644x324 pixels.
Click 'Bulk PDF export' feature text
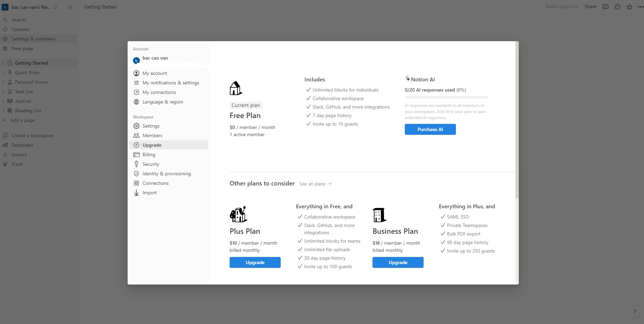pyautogui.click(x=464, y=234)
